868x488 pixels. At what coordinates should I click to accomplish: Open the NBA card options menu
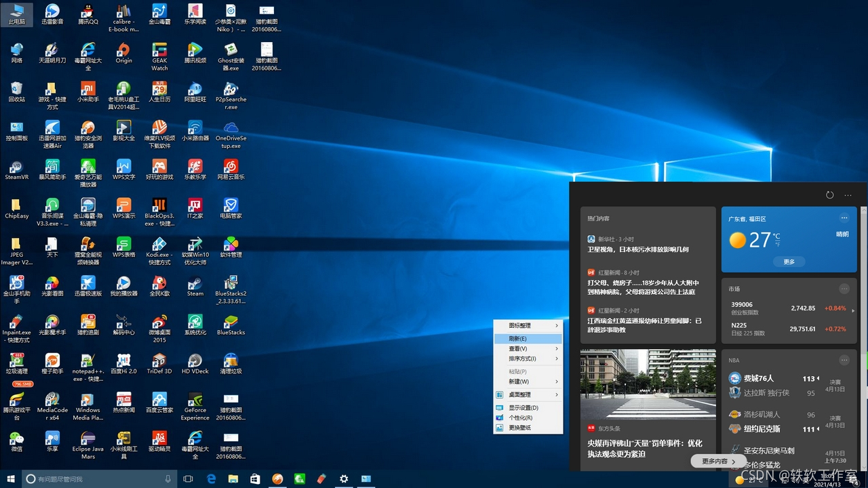[x=844, y=360]
